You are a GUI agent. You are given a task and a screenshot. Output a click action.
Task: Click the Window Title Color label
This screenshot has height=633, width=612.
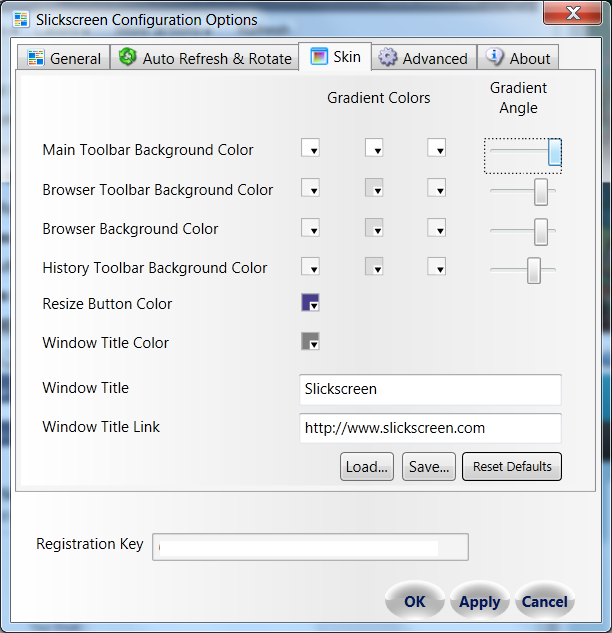click(105, 343)
